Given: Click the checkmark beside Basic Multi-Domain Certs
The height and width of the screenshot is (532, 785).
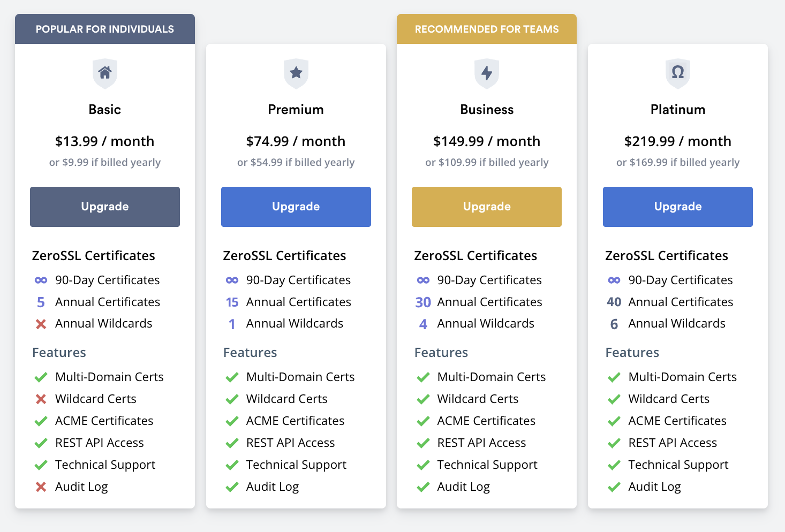Looking at the screenshot, I should tap(41, 377).
